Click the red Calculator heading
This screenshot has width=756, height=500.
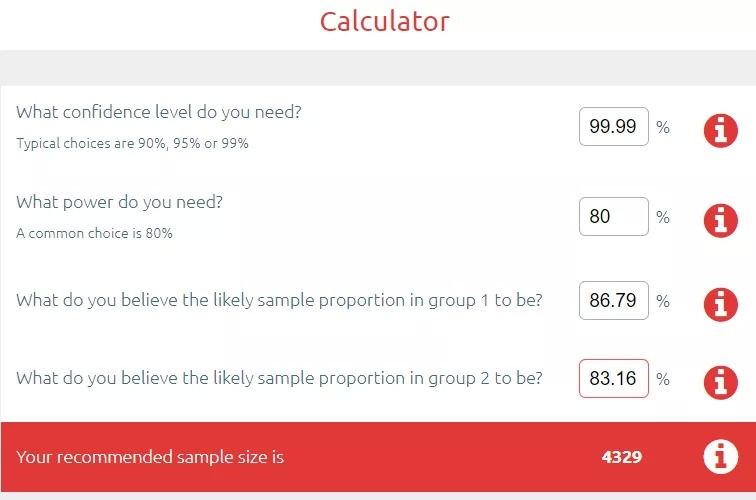click(x=385, y=21)
